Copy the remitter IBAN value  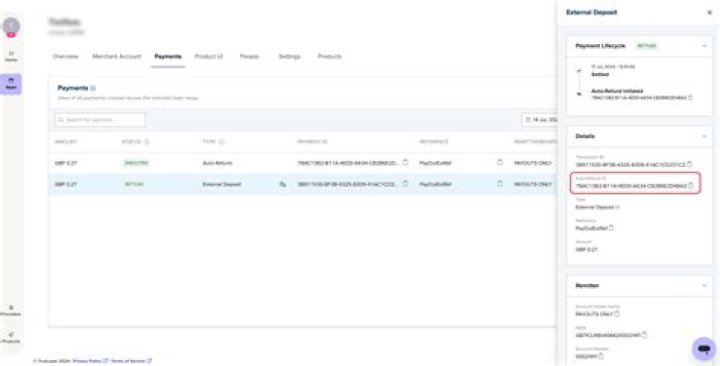(644, 335)
